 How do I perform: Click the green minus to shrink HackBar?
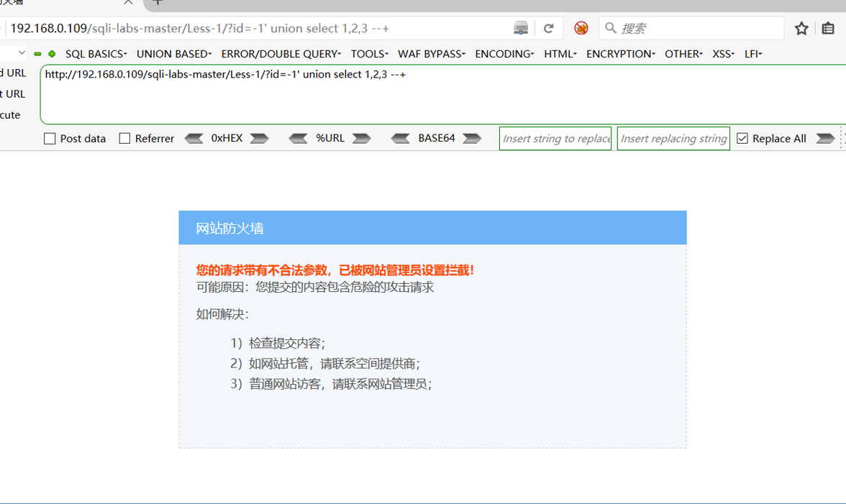coord(36,53)
